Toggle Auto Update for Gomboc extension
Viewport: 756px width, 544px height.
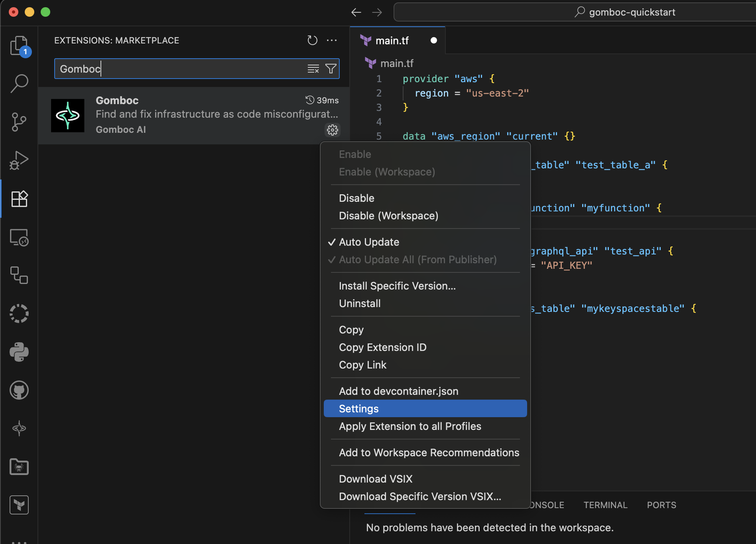pos(369,242)
